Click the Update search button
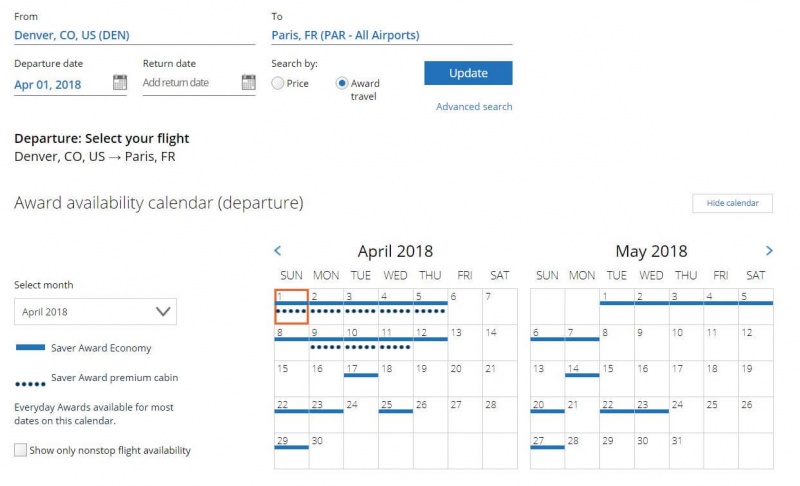 468,73
